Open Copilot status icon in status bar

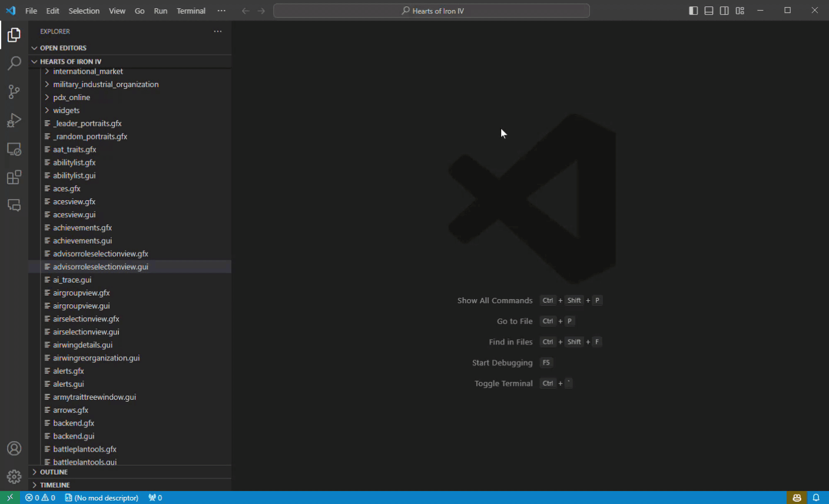pos(797,498)
